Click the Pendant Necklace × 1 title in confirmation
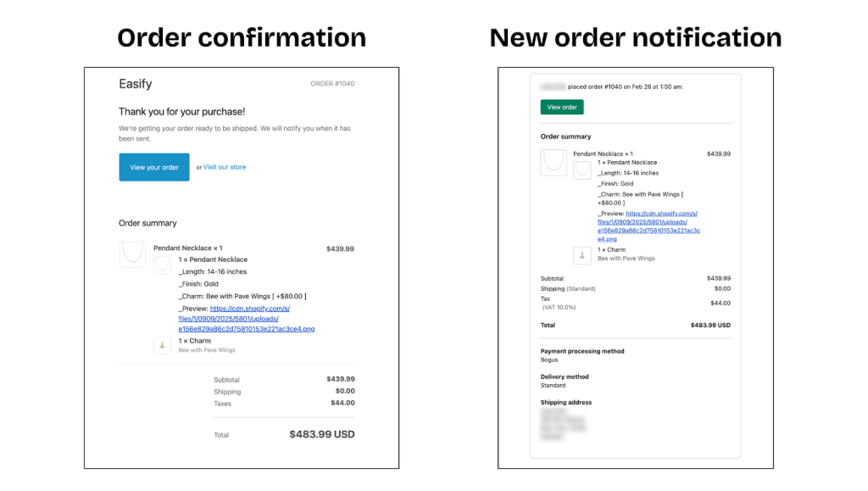Screen dimensions: 868x491 coord(188,248)
